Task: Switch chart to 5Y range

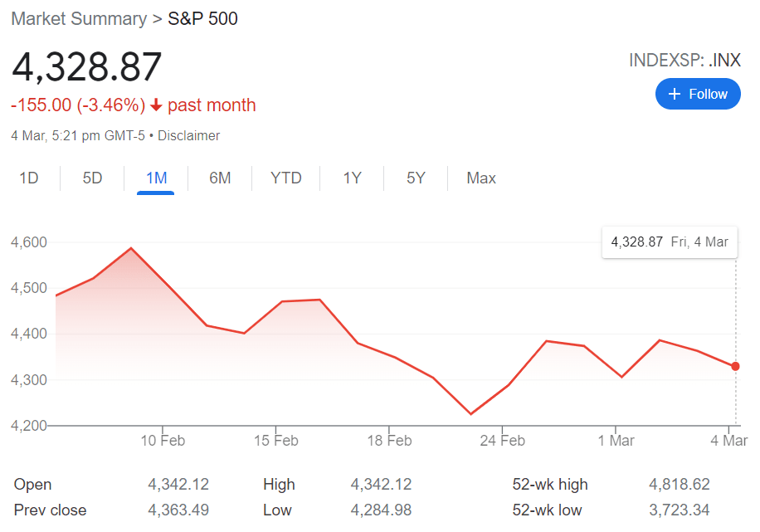Action: (416, 178)
